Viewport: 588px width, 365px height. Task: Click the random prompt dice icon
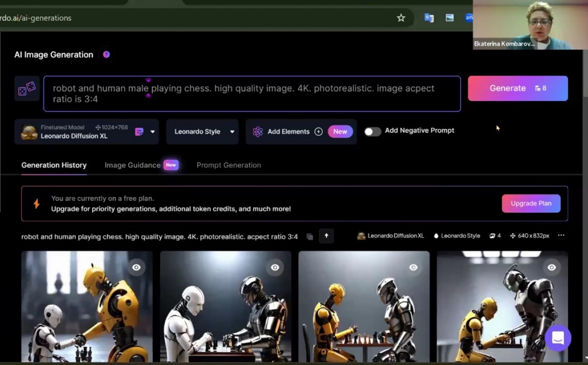[x=27, y=89]
